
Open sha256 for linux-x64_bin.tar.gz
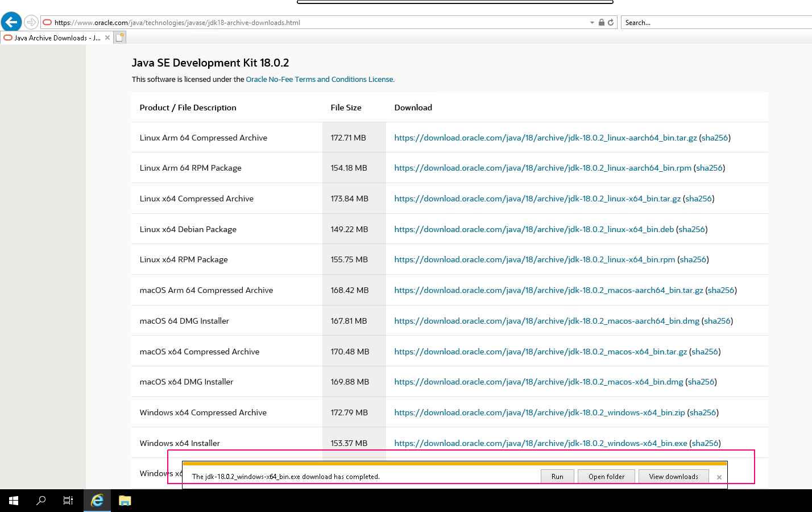coord(698,199)
